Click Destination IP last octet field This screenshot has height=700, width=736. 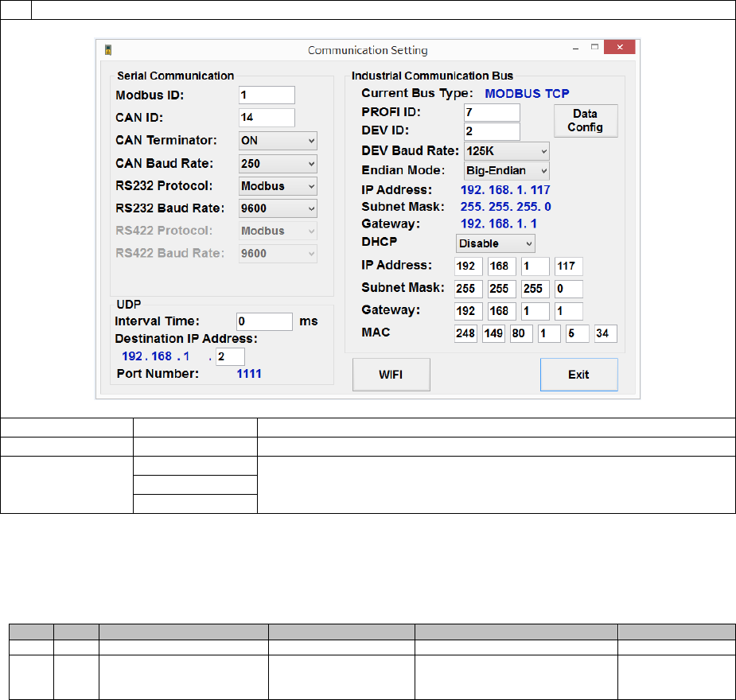tap(230, 357)
